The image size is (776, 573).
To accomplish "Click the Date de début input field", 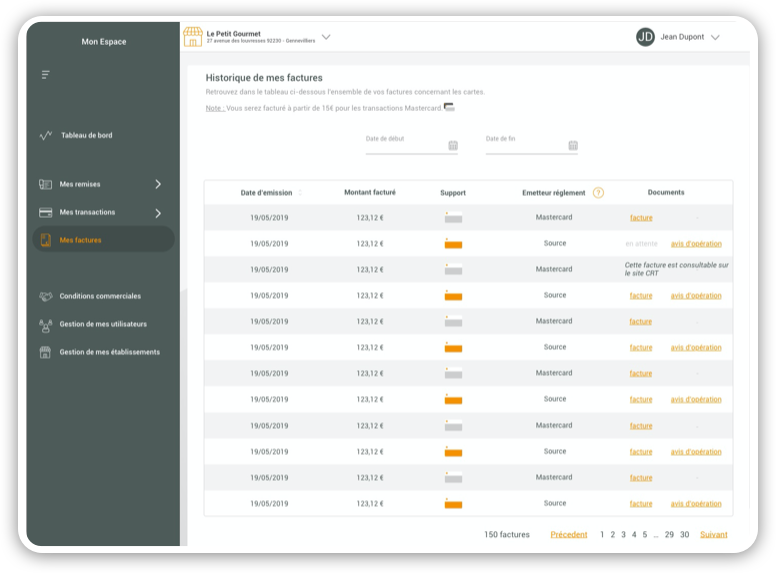I will click(405, 146).
